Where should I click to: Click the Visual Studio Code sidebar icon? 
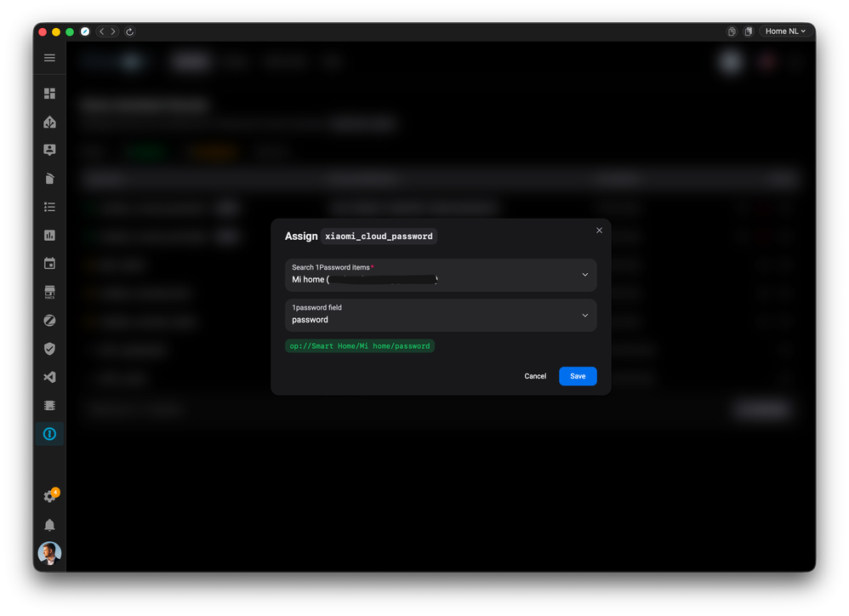pos(49,377)
